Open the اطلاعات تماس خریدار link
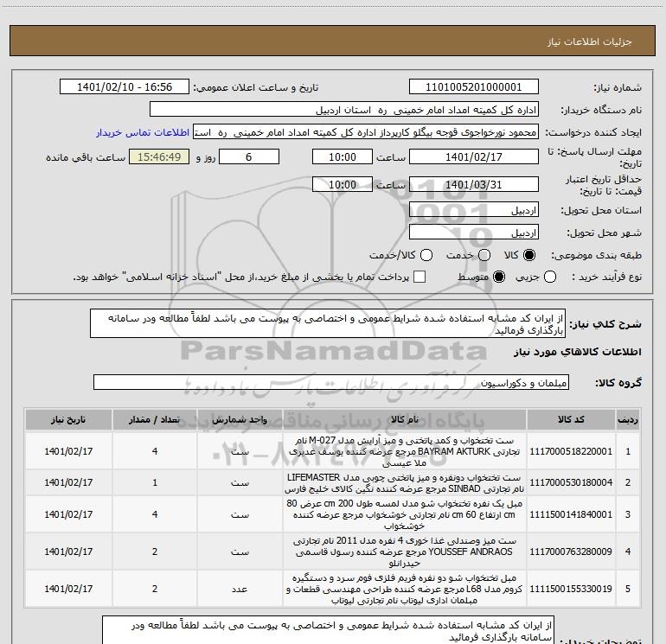This screenshot has height=644, width=666. click(x=143, y=132)
